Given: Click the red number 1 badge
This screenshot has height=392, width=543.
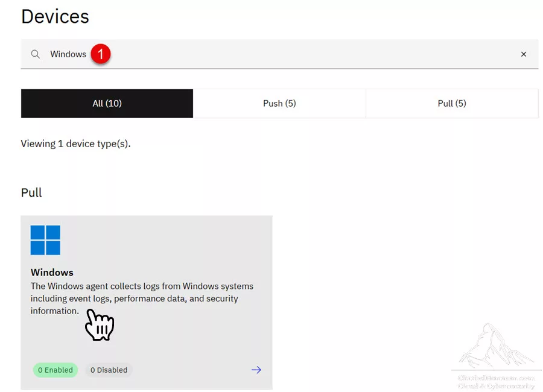Looking at the screenshot, I should coord(100,54).
